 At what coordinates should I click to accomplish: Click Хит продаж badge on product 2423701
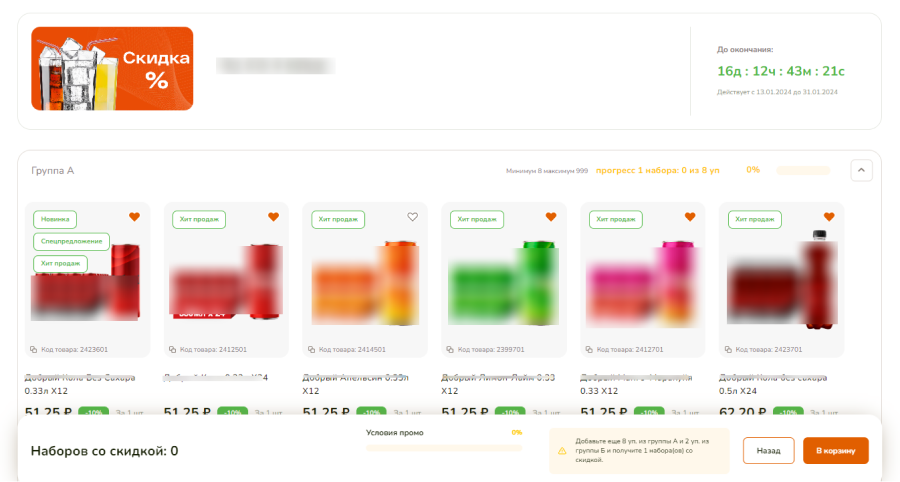click(x=755, y=219)
